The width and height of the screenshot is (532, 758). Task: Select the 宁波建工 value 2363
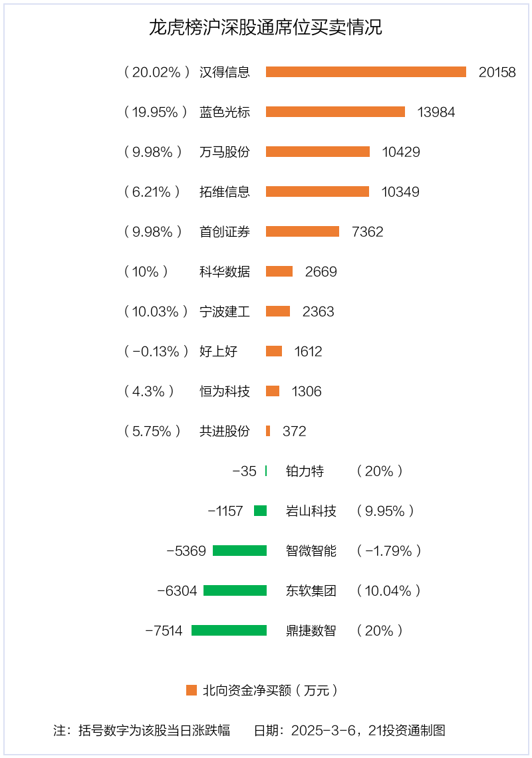[319, 312]
